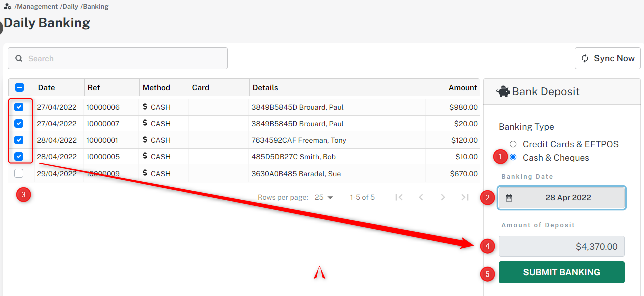Click the Sync Now button

coord(608,59)
